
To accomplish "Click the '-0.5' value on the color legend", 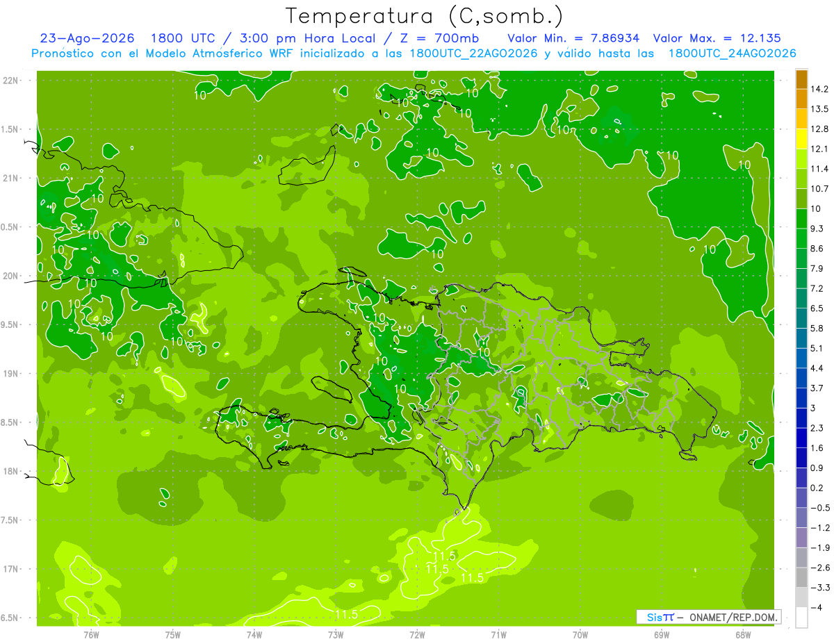I will tap(820, 508).
